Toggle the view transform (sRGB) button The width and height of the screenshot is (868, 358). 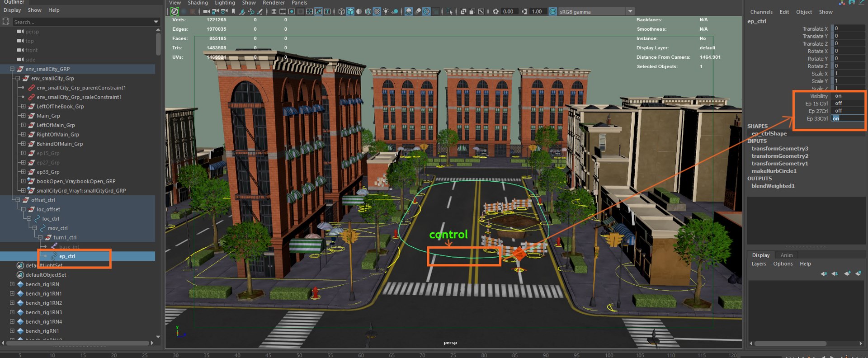click(553, 12)
